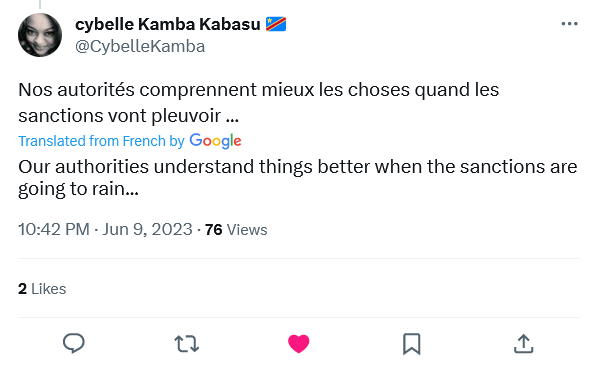The width and height of the screenshot is (598, 369).
Task: Click the word "pleuvoir" in the tweet
Action: pyautogui.click(x=186, y=116)
